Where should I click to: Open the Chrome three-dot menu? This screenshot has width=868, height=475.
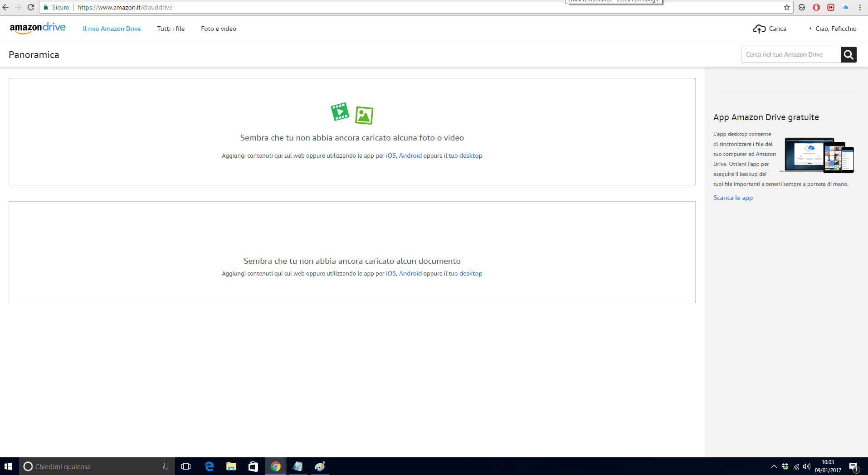[860, 7]
